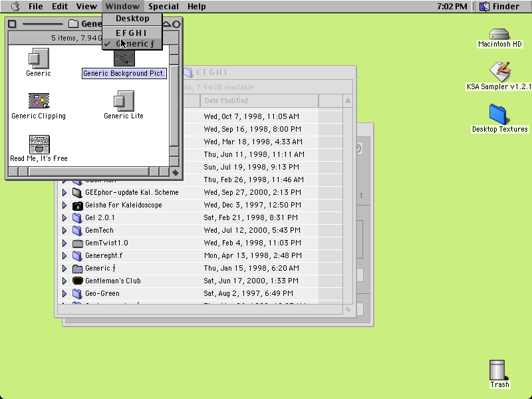The image size is (532, 399).
Task: Expand the GemTwist1.0 disclosure triangle
Action: pos(64,243)
